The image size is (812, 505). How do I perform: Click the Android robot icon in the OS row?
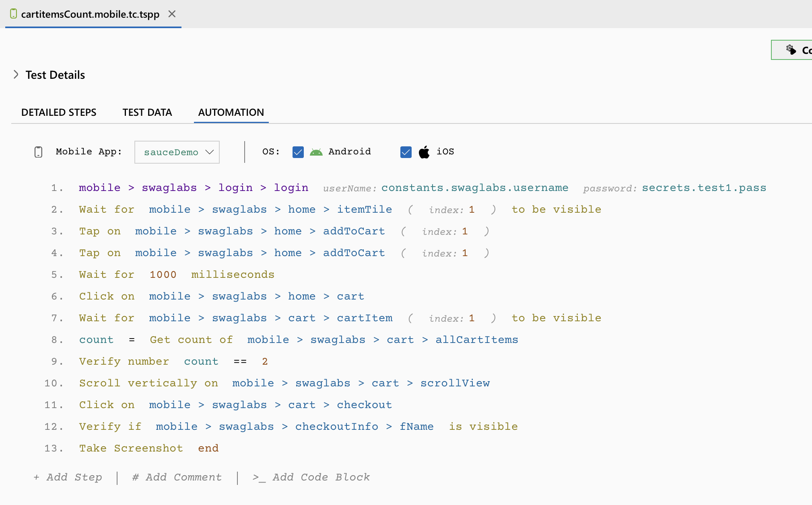(316, 152)
